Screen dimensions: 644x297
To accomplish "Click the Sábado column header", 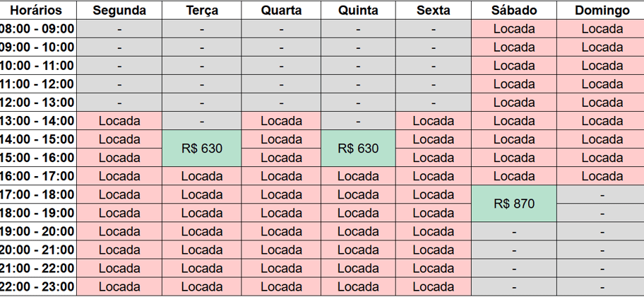I will pyautogui.click(x=514, y=11).
